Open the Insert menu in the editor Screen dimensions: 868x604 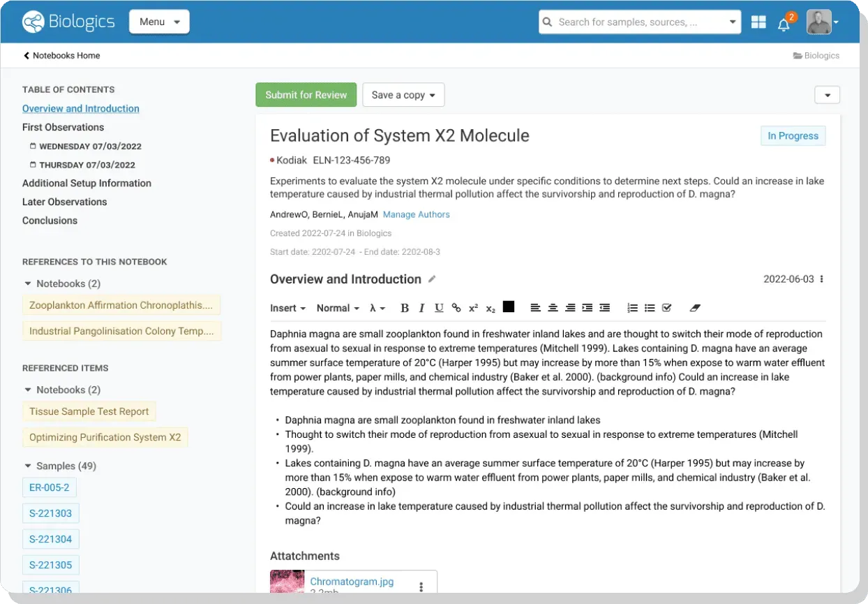(x=287, y=308)
